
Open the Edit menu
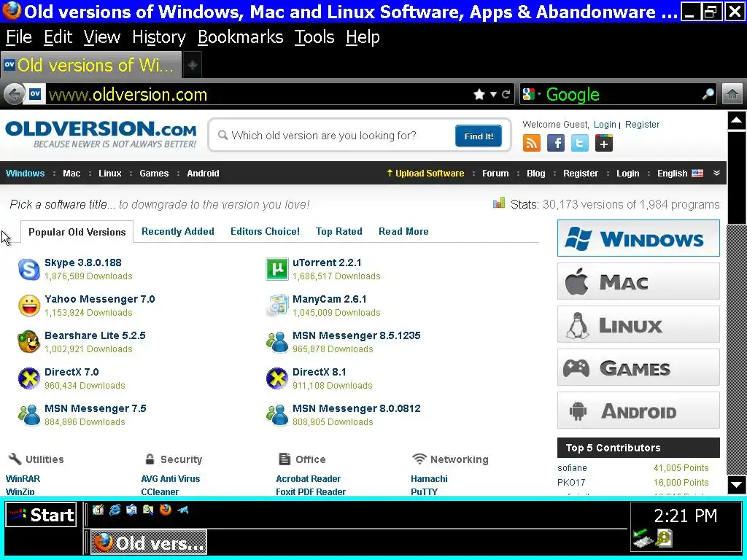tap(58, 37)
